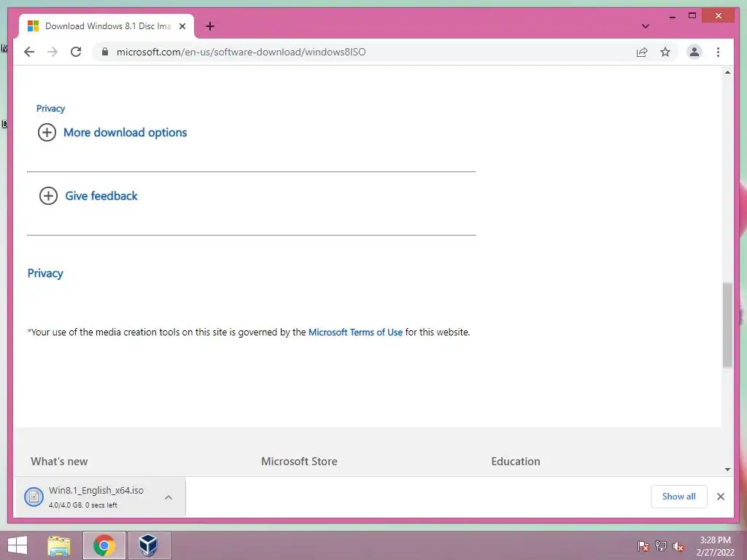Click the scroll down arrow
747x560 pixels.
pos(727,470)
